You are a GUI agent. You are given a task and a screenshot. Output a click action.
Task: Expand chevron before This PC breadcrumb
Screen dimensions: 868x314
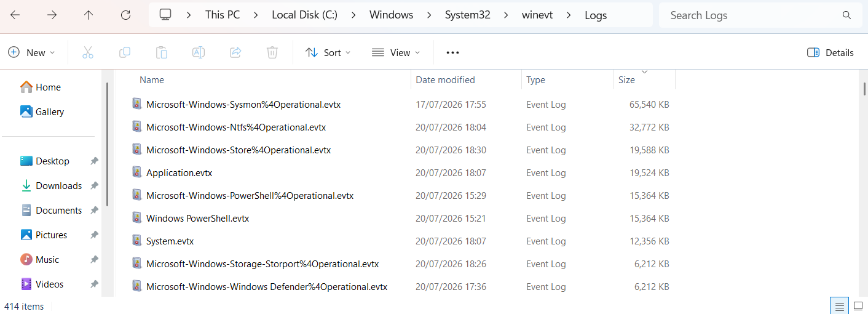pos(189,15)
